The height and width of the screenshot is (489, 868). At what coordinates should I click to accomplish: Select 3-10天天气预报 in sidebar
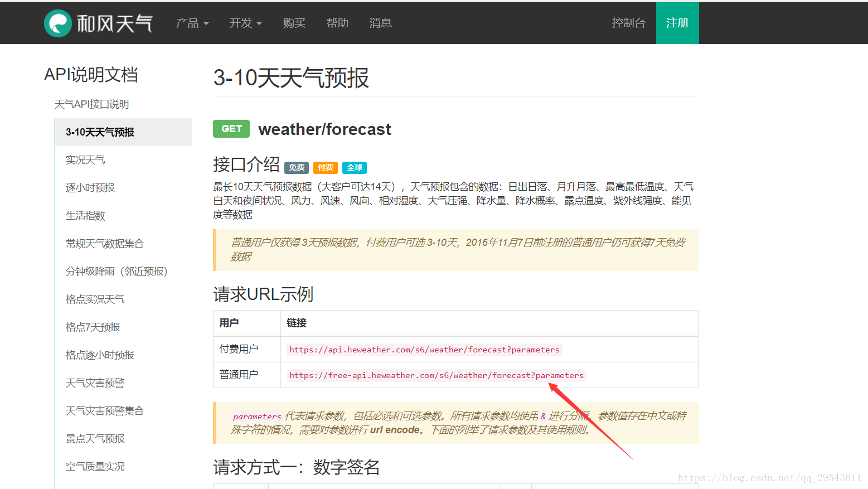coord(124,132)
